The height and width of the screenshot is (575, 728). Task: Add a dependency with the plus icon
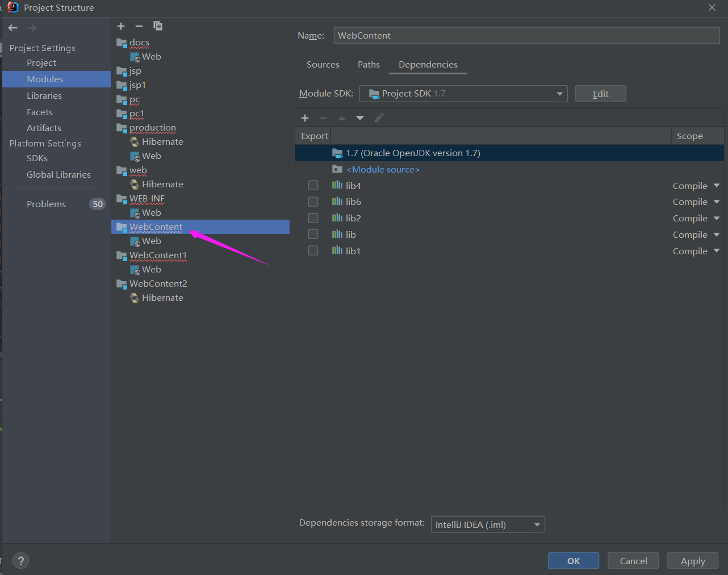305,118
